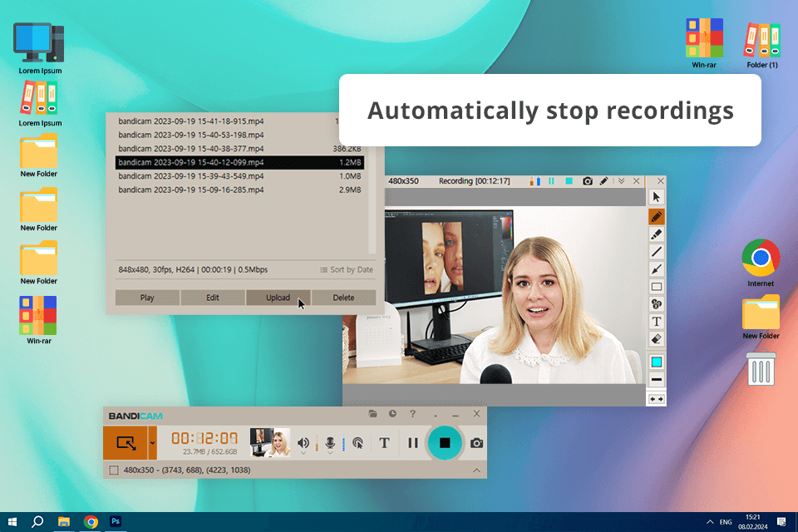The image size is (798, 532).
Task: Open Bandicam help question mark
Action: click(413, 414)
